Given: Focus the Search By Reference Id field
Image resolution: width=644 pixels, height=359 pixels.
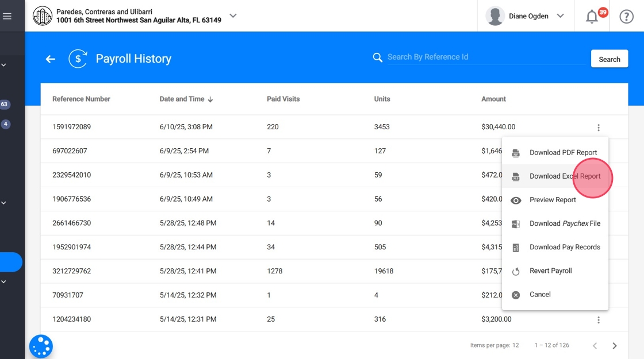Looking at the screenshot, I should pyautogui.click(x=486, y=57).
